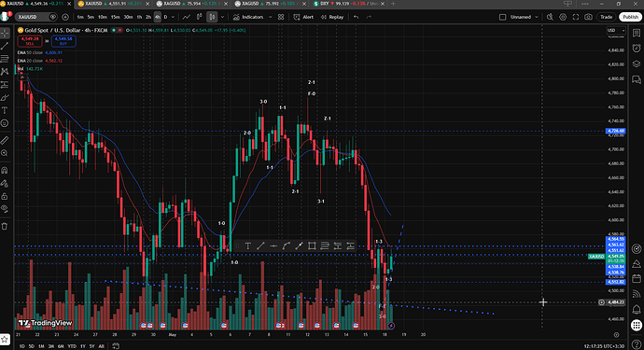Open the USD currency dropdown

616,31
